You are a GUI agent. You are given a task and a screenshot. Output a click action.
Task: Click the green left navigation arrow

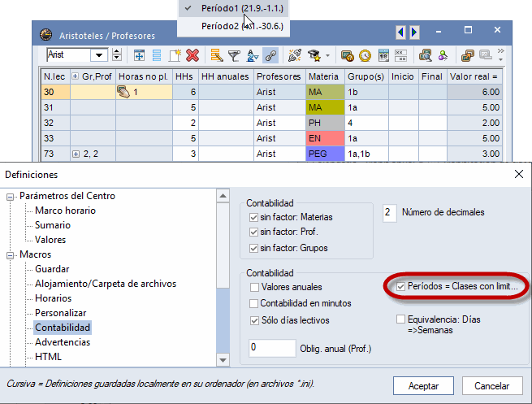point(400,33)
